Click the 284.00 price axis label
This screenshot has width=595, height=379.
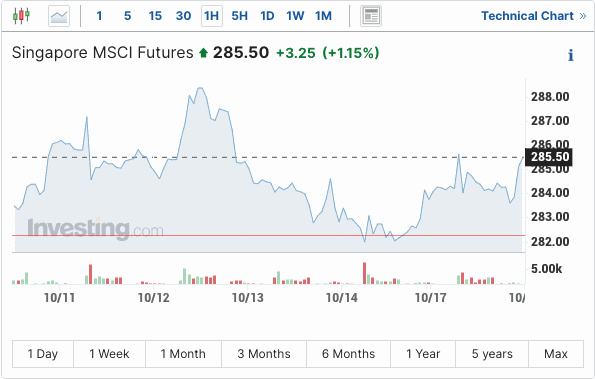pyautogui.click(x=550, y=193)
